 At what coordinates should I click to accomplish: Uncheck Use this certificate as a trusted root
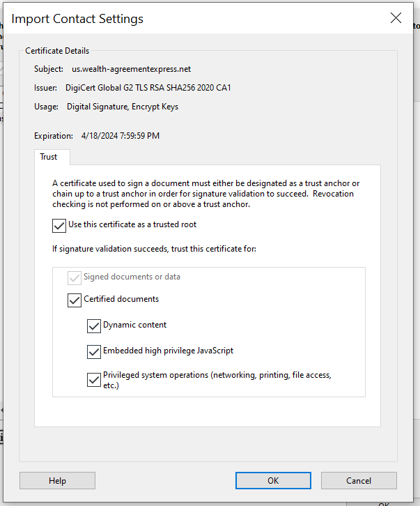tap(59, 226)
